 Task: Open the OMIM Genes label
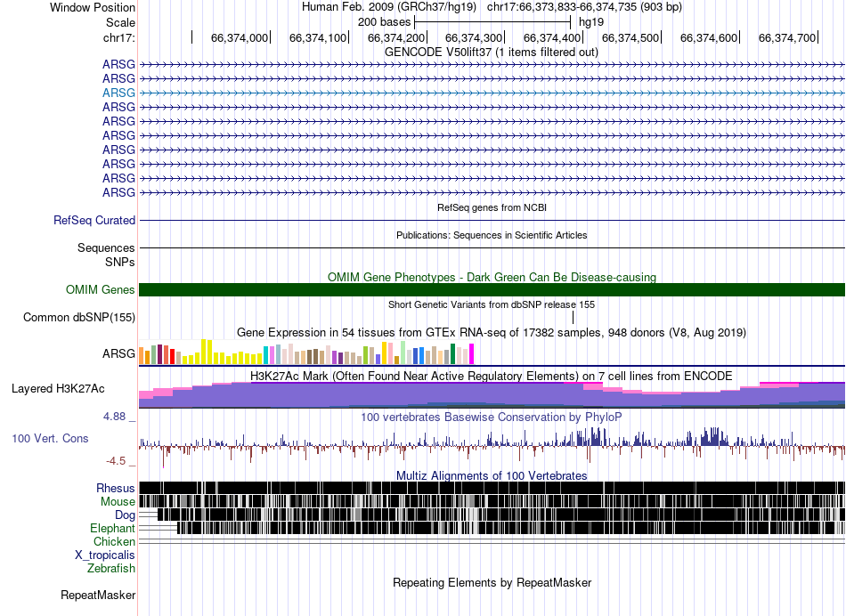pos(101,289)
